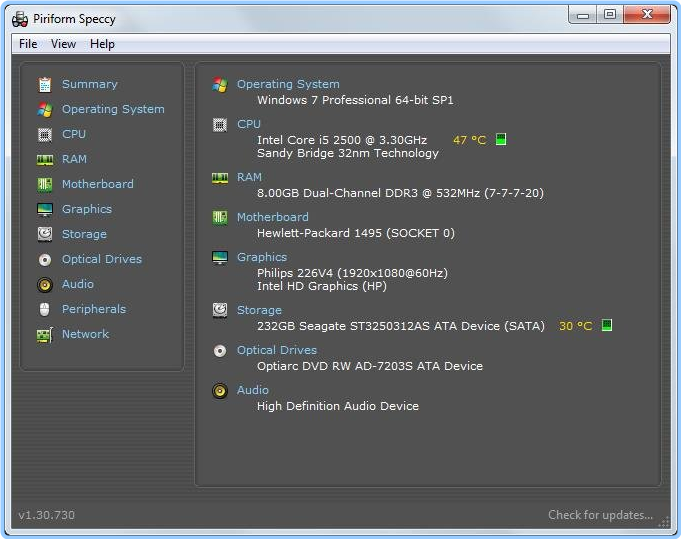Open Operating System heading link in summary

click(288, 84)
